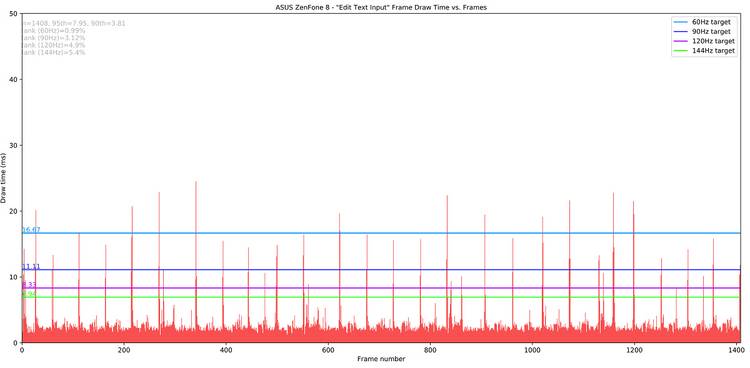The image size is (750, 368).
Task: Click the dark blue 90Hz legend line swatch
Action: point(681,32)
